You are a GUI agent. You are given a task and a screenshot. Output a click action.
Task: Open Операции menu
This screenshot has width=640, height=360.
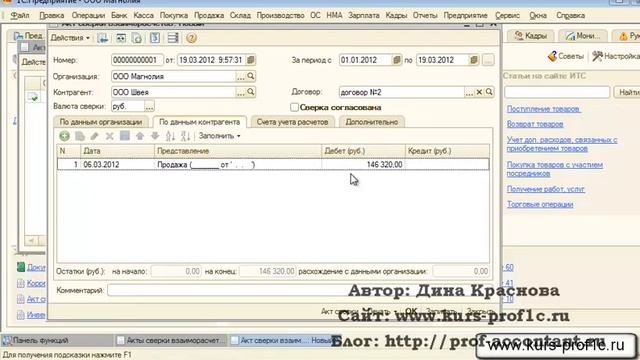click(88, 16)
